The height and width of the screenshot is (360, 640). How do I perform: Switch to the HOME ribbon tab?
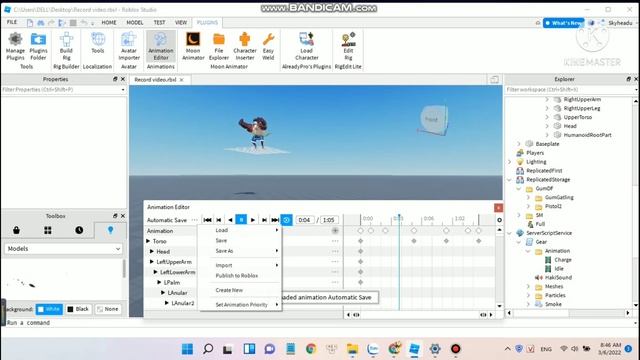(x=109, y=22)
